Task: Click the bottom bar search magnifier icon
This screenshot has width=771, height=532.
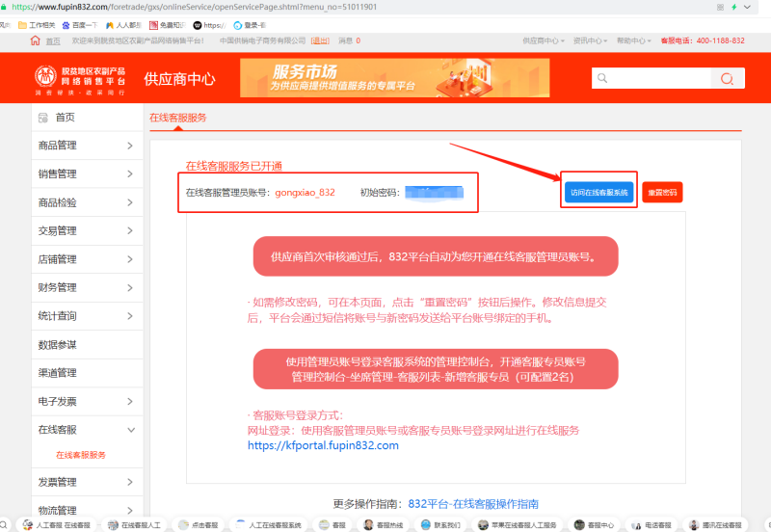Action: coord(3,524)
